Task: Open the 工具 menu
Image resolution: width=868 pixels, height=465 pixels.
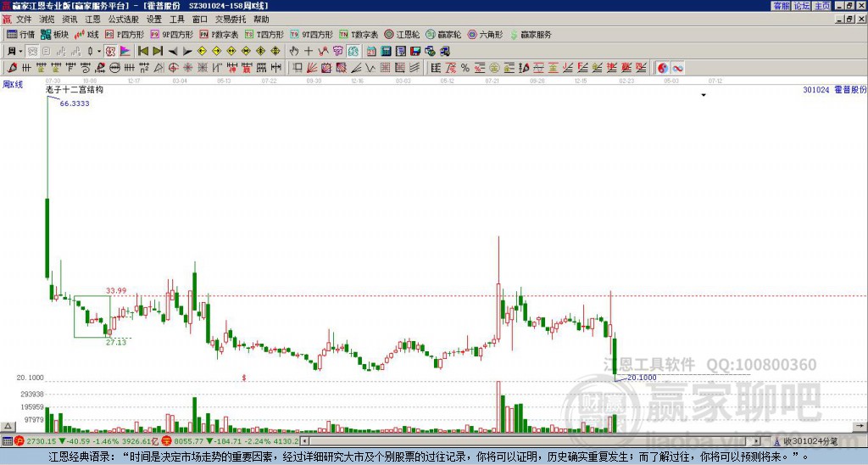Action: click(177, 20)
